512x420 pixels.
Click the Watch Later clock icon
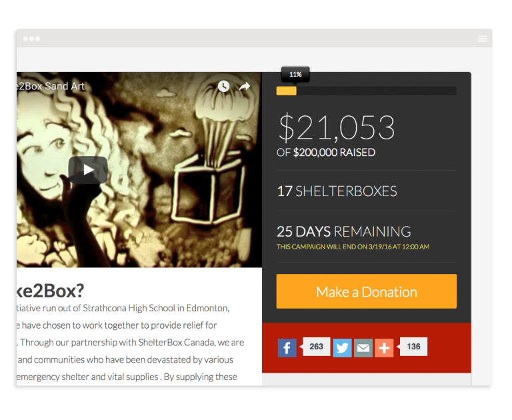tap(223, 86)
